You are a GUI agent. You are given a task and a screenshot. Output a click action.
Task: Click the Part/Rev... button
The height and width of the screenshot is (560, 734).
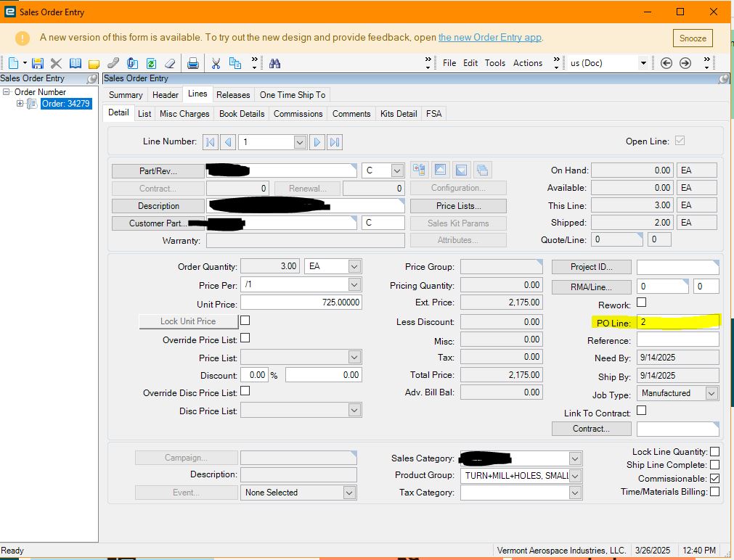pyautogui.click(x=158, y=170)
